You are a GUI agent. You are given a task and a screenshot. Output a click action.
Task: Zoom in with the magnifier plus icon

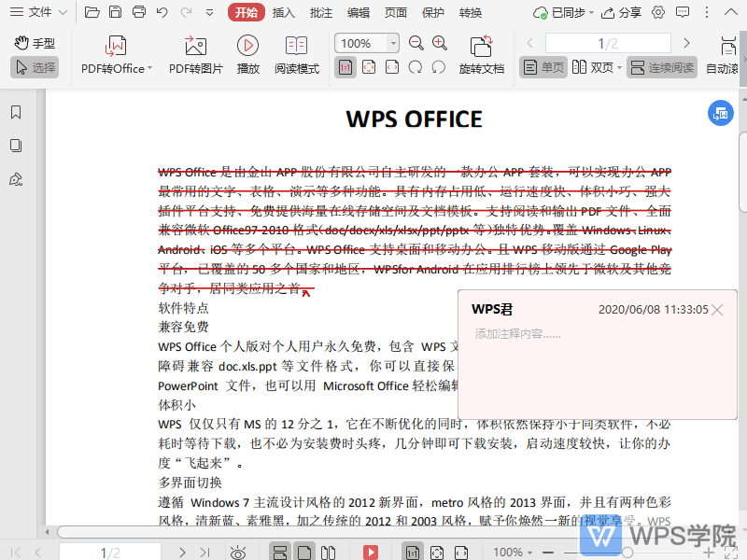(439, 43)
